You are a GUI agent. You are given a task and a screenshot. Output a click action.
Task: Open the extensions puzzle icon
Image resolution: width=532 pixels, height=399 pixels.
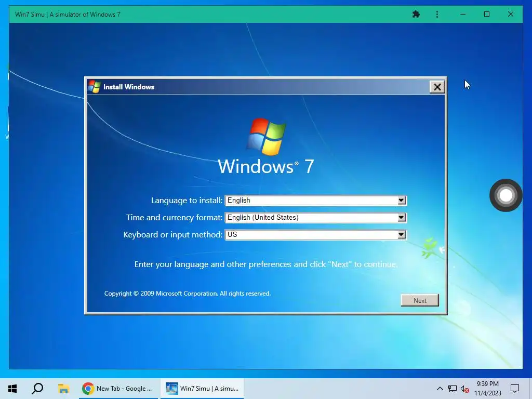coord(416,14)
